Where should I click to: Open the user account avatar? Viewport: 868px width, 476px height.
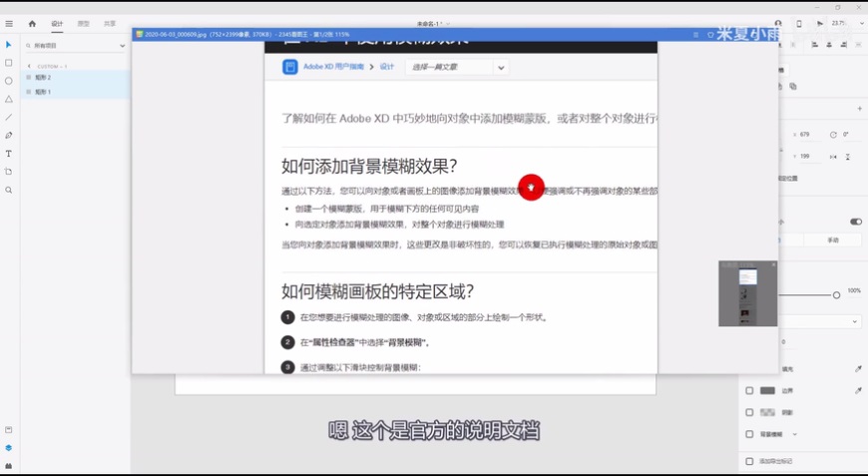[778, 24]
